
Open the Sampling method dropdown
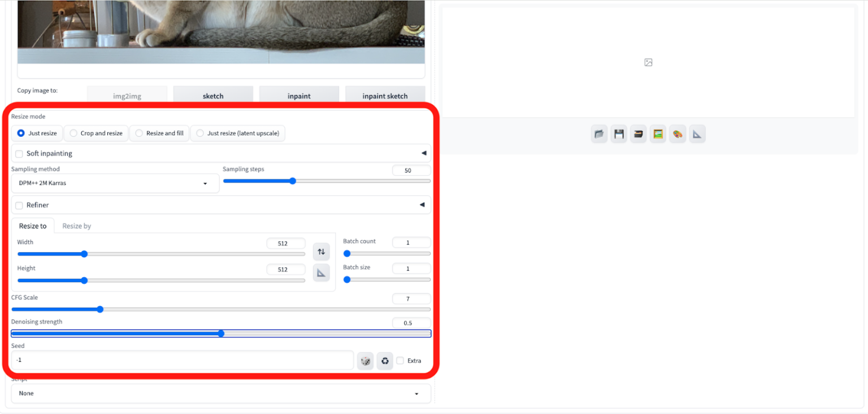coord(115,183)
